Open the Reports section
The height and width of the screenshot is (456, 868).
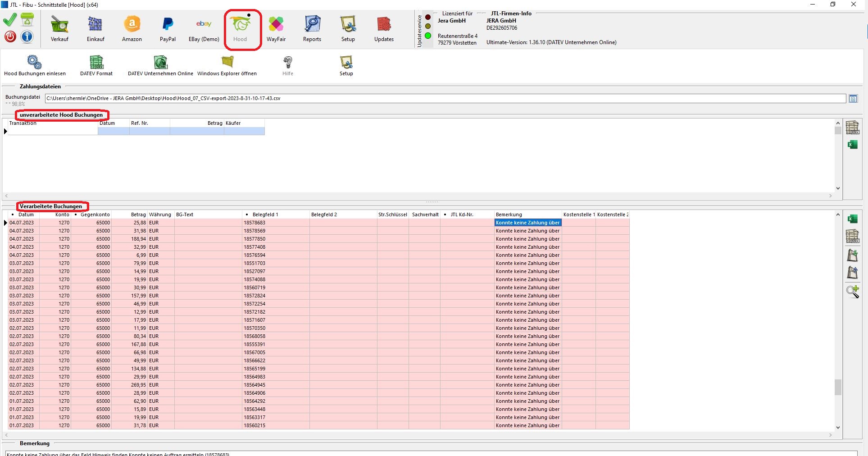pos(312,29)
